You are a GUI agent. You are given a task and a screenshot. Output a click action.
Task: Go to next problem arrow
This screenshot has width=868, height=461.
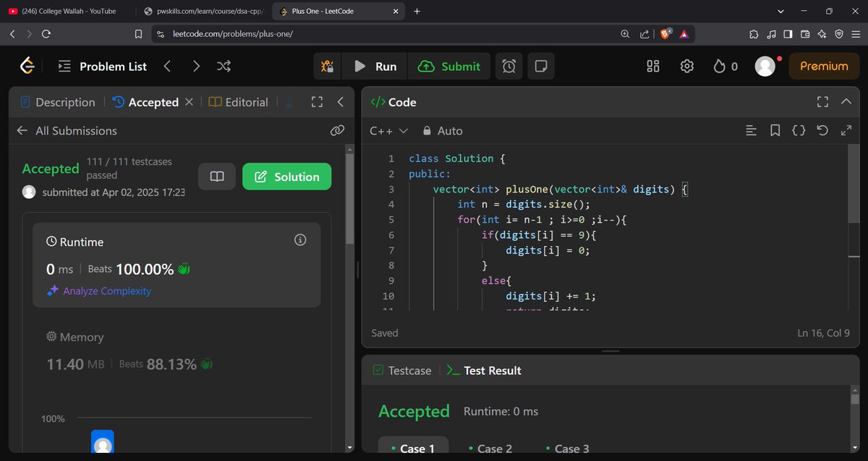click(x=196, y=67)
